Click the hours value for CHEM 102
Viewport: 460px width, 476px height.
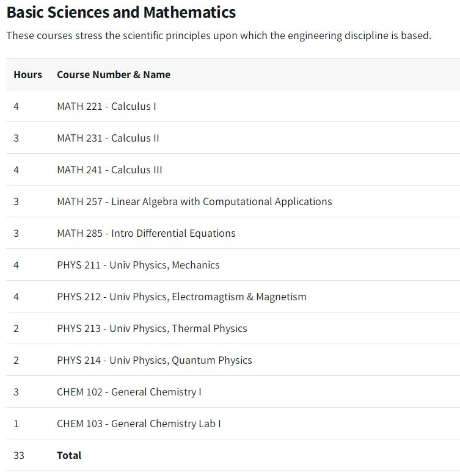16,392
